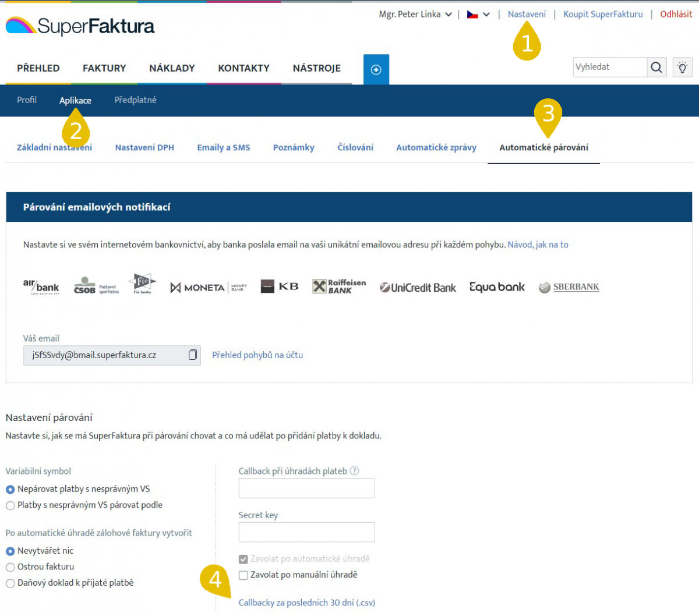699x616 pixels.
Task: Select the Nevytvářet nic option
Action: point(10,551)
